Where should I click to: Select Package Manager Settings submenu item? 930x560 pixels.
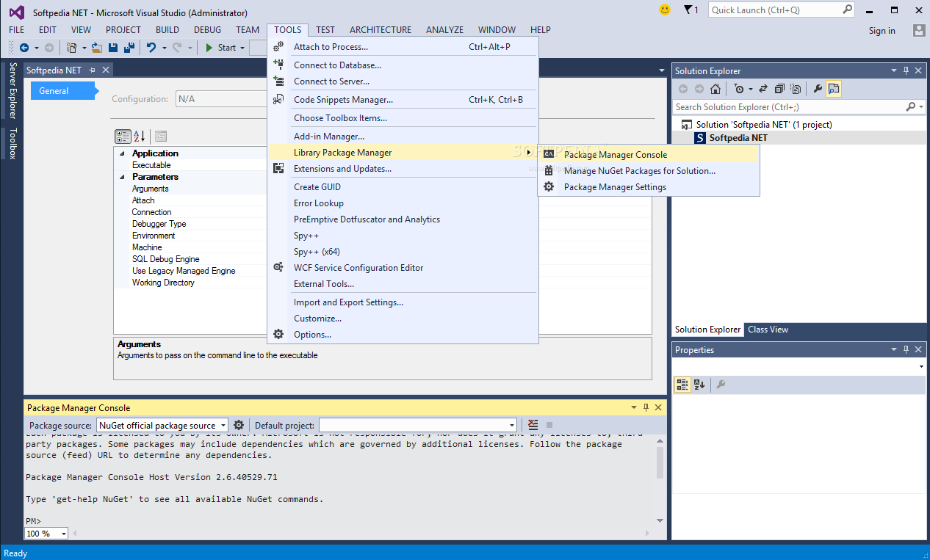pyautogui.click(x=649, y=187)
